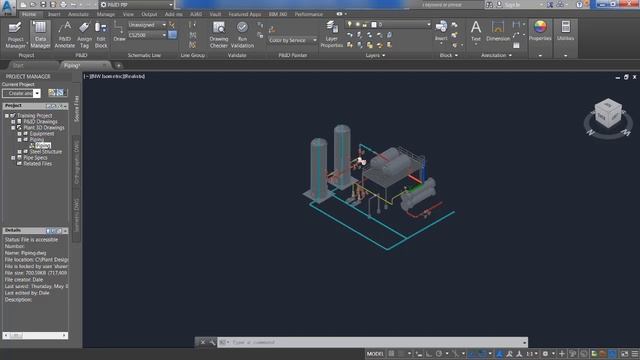640x360 pixels.
Task: Open the CS2500 line spec dropdown
Action: tap(147, 35)
